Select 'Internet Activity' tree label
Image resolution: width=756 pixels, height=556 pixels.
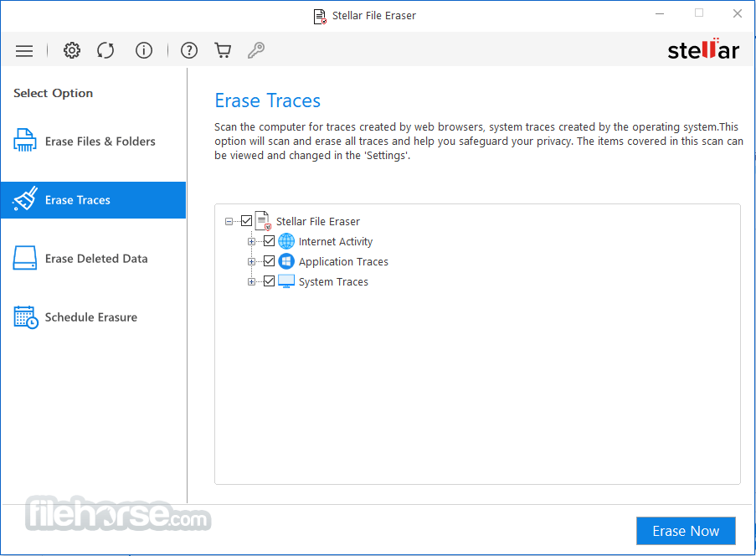[x=336, y=242]
